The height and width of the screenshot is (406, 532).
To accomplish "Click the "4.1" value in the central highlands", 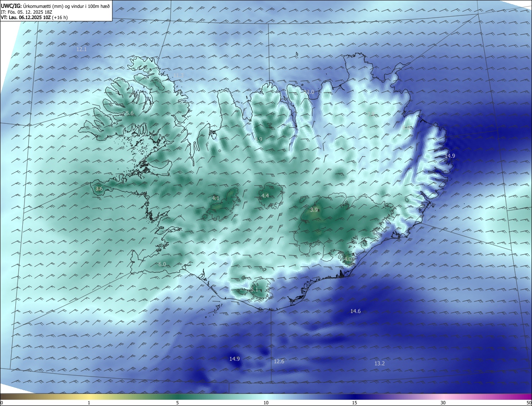I will click(x=216, y=198).
